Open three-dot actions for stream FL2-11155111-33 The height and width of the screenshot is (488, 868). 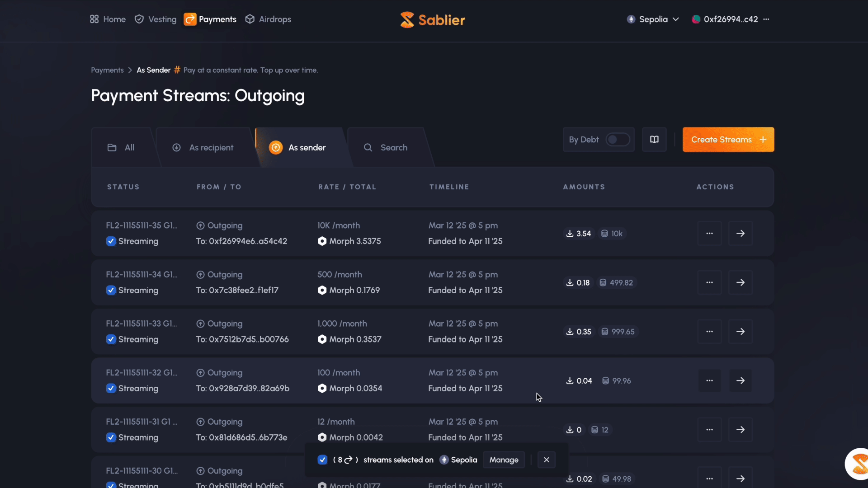(x=709, y=332)
